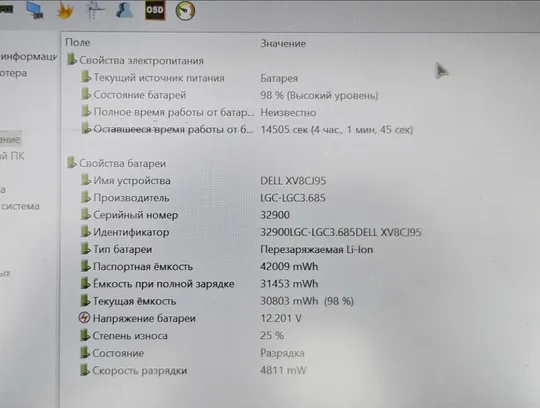Click the value '32900LGC-LGC3.685DELL XV8CJ95'
Image resolution: width=540 pixels, height=408 pixels.
point(341,232)
